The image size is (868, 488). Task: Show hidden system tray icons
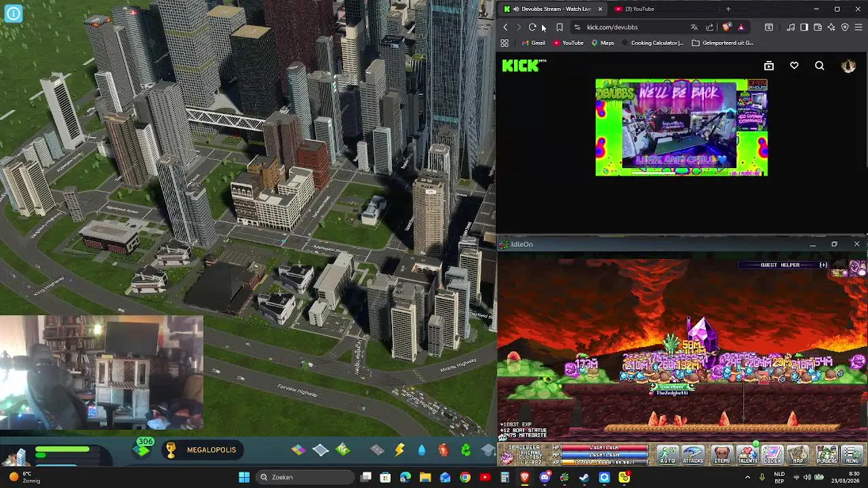(748, 477)
